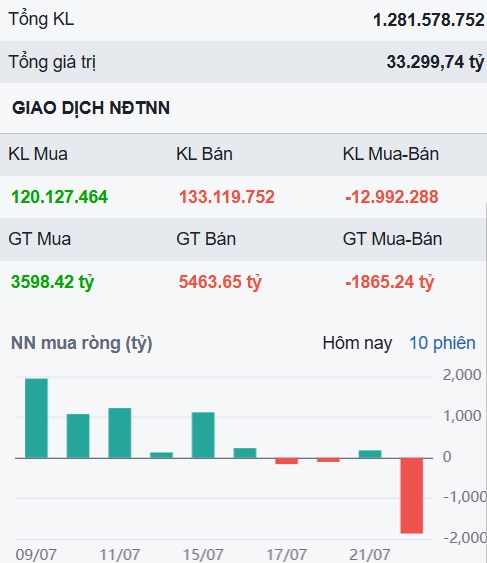Select the total value 33.299,74 tỷ
487x563 pixels.
pyautogui.click(x=435, y=62)
